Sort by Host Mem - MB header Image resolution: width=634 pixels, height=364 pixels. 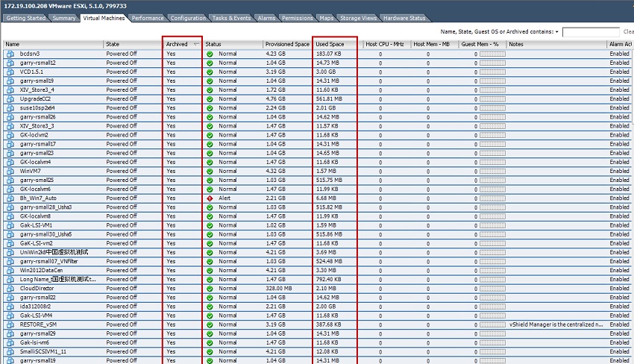[435, 44]
